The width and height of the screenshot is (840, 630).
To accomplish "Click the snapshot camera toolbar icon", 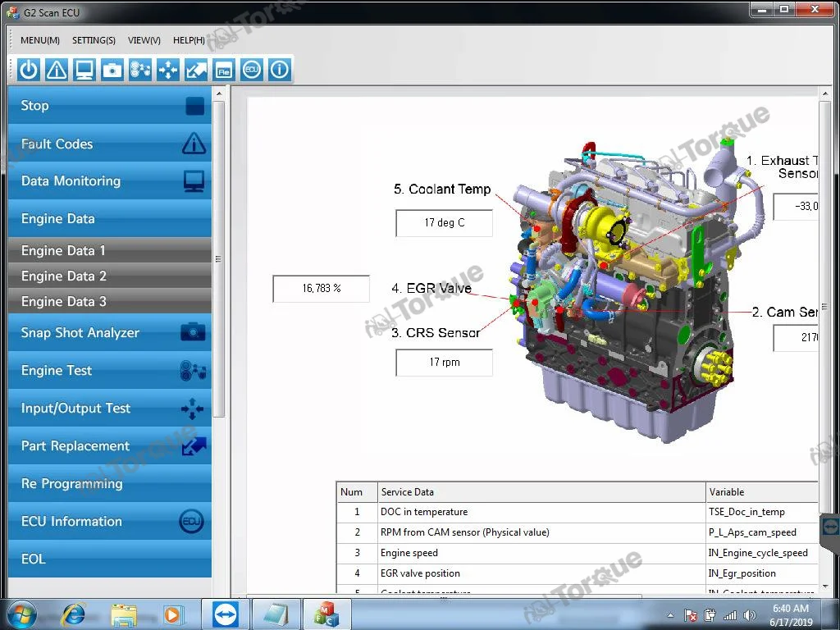I will pyautogui.click(x=112, y=70).
